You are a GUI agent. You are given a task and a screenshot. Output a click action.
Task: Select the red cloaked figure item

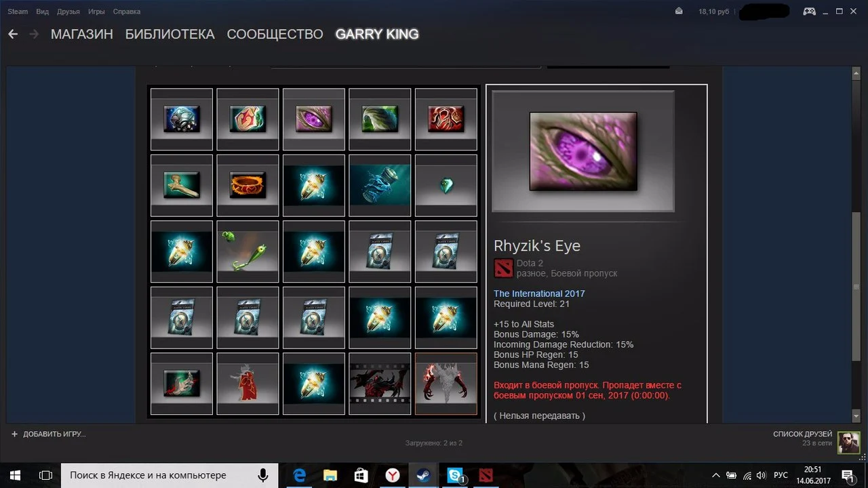click(x=248, y=384)
